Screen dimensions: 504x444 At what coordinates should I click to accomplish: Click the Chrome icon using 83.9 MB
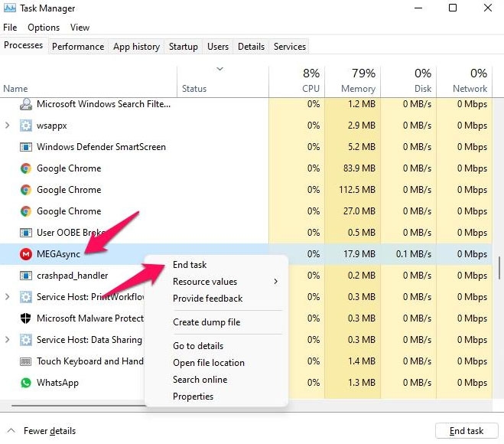(x=26, y=168)
